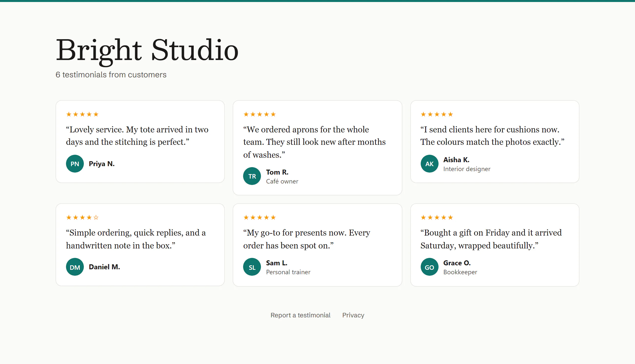Image resolution: width=635 pixels, height=364 pixels.
Task: Click star rating on Aisha K.'s card
Action: click(x=437, y=114)
